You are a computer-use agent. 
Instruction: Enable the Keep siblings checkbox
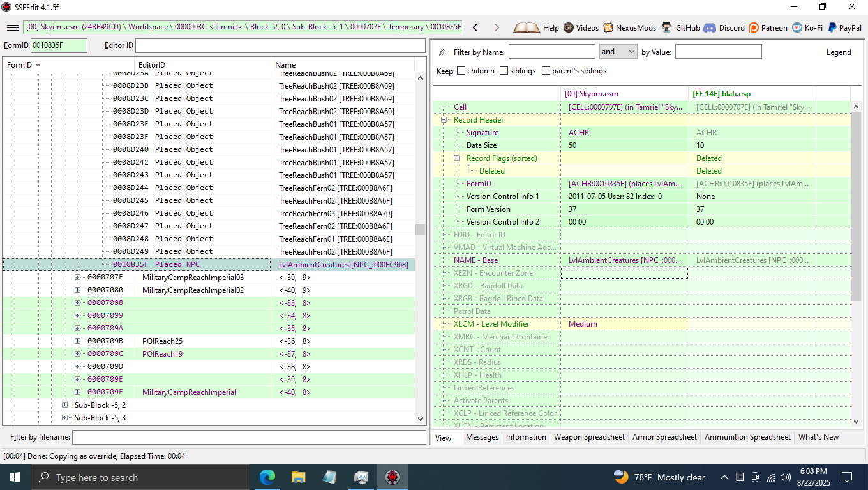(504, 71)
